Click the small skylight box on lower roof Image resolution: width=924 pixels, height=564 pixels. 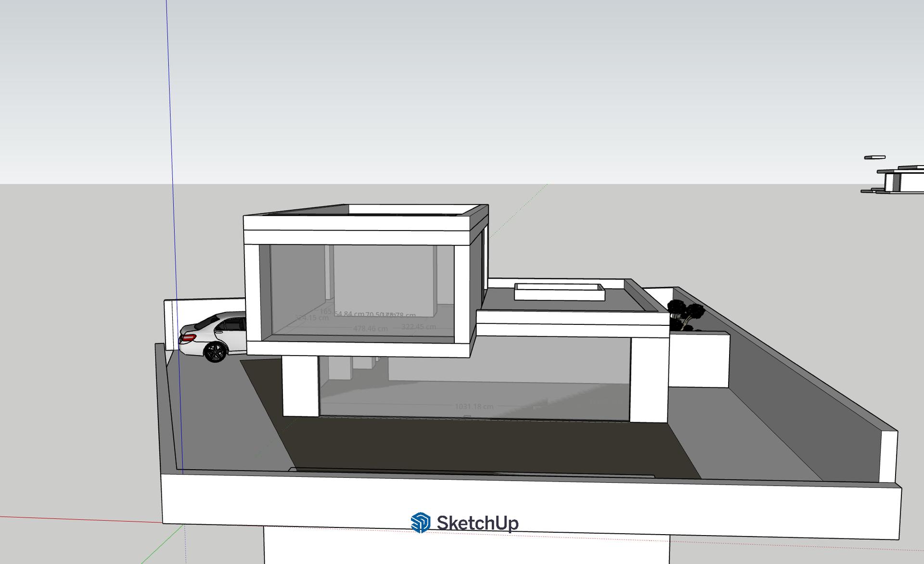click(x=558, y=292)
